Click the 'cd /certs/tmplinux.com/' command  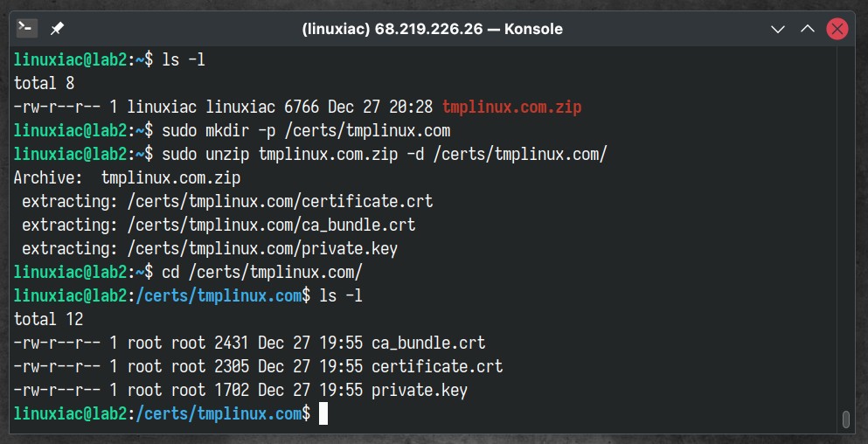pos(262,273)
